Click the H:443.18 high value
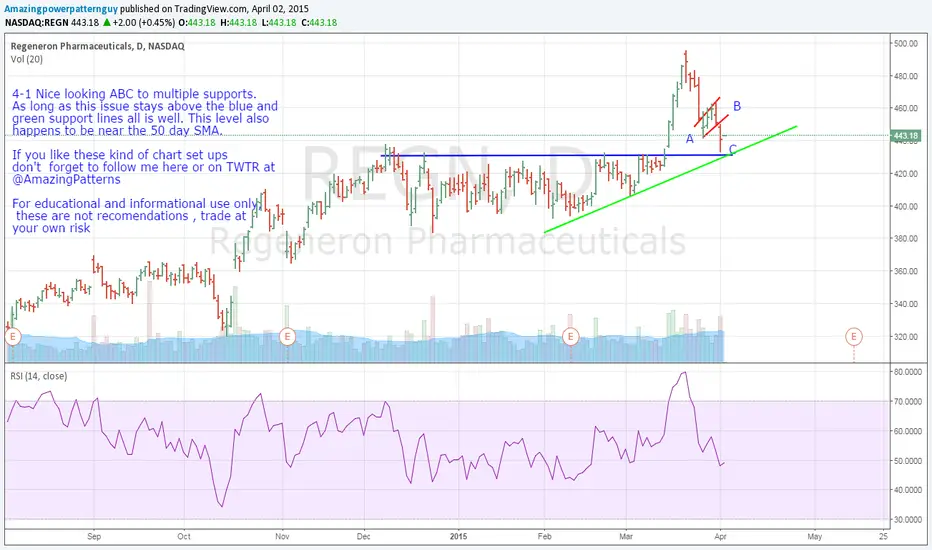The width and height of the screenshot is (932, 550). click(x=238, y=23)
